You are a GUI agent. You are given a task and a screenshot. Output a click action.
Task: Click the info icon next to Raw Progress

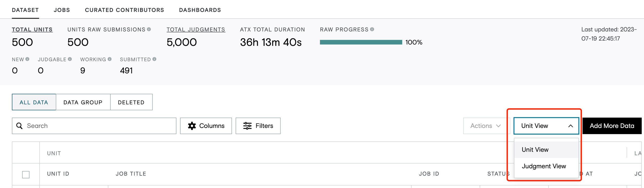(372, 29)
